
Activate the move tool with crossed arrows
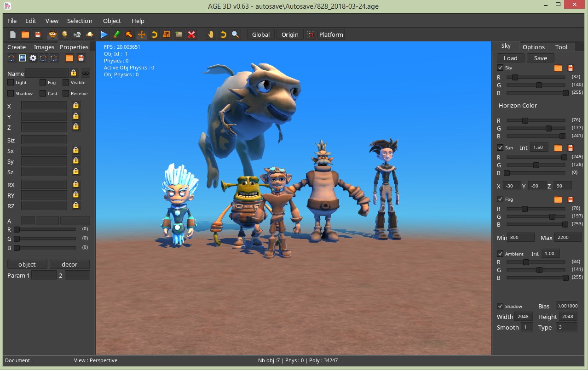click(142, 34)
